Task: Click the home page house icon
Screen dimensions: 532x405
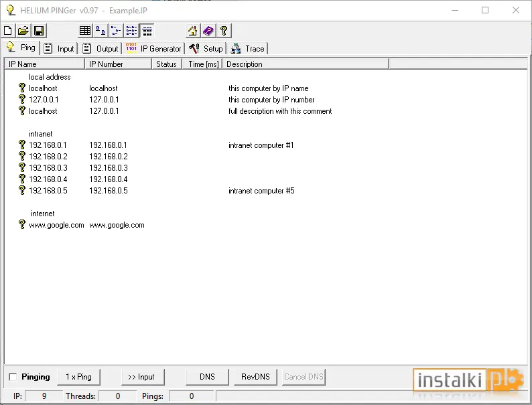Action: pos(193,31)
